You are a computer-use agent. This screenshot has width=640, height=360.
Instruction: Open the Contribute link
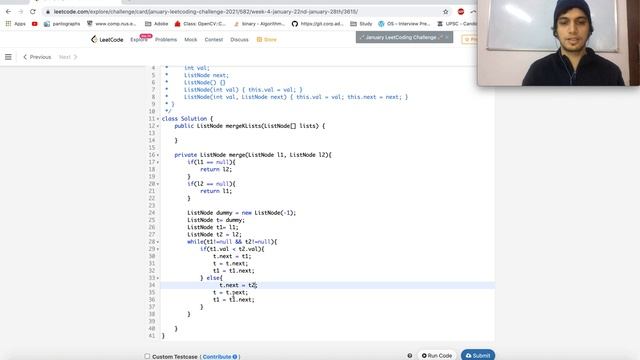click(220, 356)
